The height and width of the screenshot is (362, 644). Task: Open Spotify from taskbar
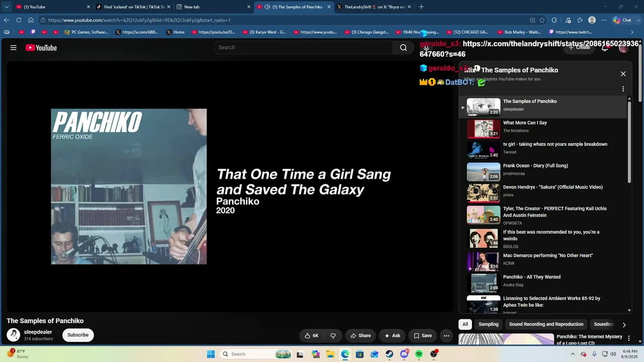pos(419,354)
